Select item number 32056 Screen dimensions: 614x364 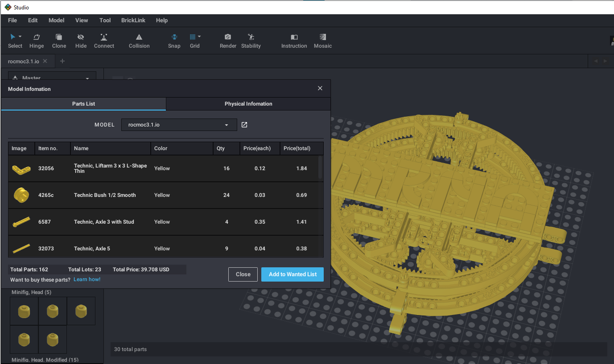pyautogui.click(x=46, y=168)
